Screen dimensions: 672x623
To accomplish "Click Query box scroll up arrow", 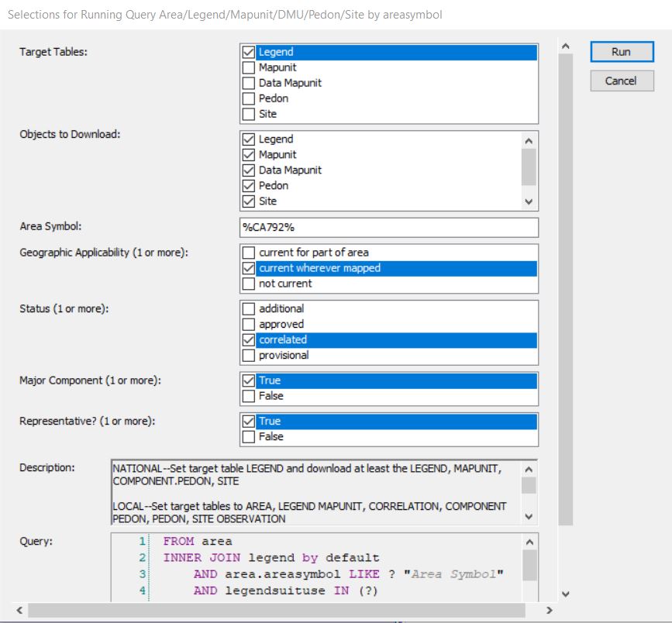I will (x=529, y=542).
